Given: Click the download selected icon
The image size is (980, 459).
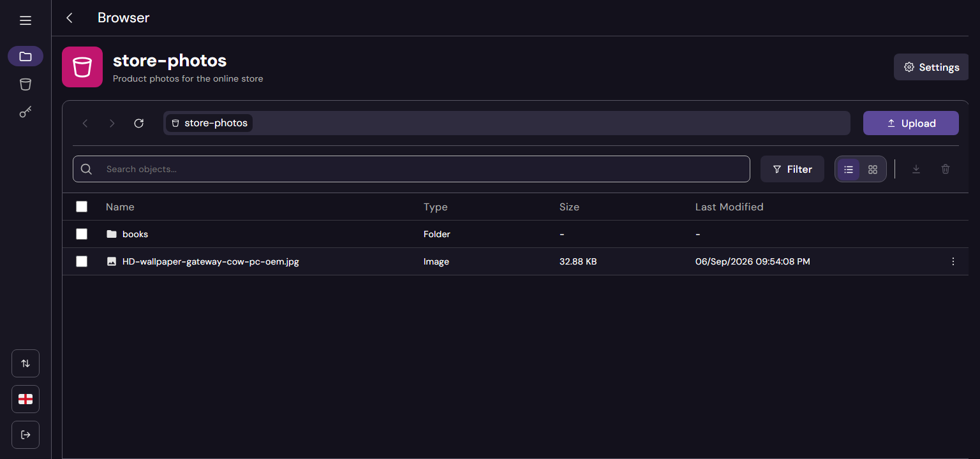Looking at the screenshot, I should [x=916, y=169].
